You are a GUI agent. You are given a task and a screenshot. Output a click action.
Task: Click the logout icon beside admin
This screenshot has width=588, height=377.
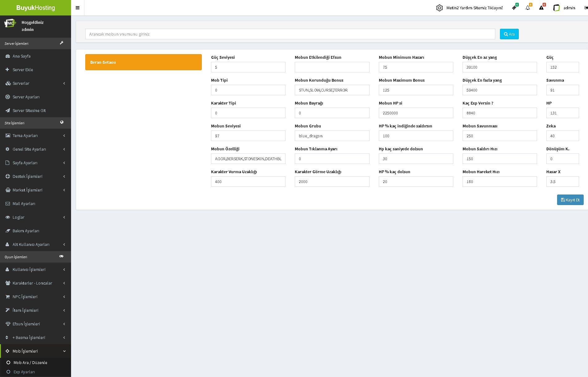coord(586,8)
